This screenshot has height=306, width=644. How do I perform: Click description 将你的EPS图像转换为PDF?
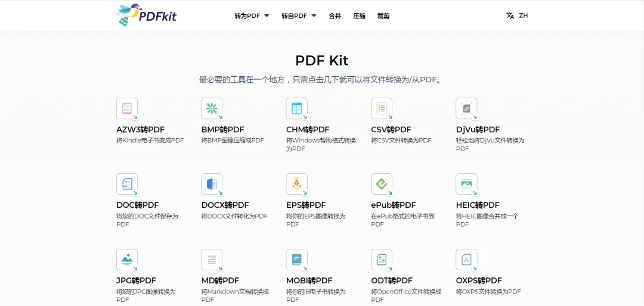click(316, 220)
